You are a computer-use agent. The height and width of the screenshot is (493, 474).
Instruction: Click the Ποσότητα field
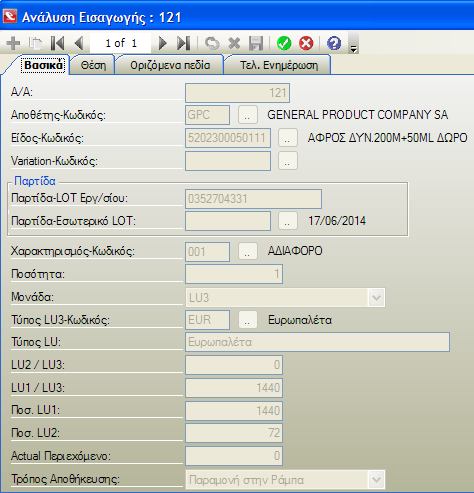[234, 274]
